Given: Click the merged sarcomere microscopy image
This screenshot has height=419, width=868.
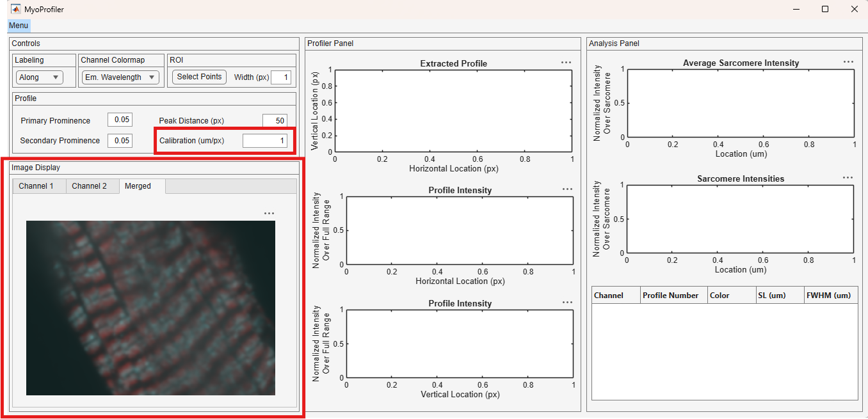Looking at the screenshot, I should 150,308.
